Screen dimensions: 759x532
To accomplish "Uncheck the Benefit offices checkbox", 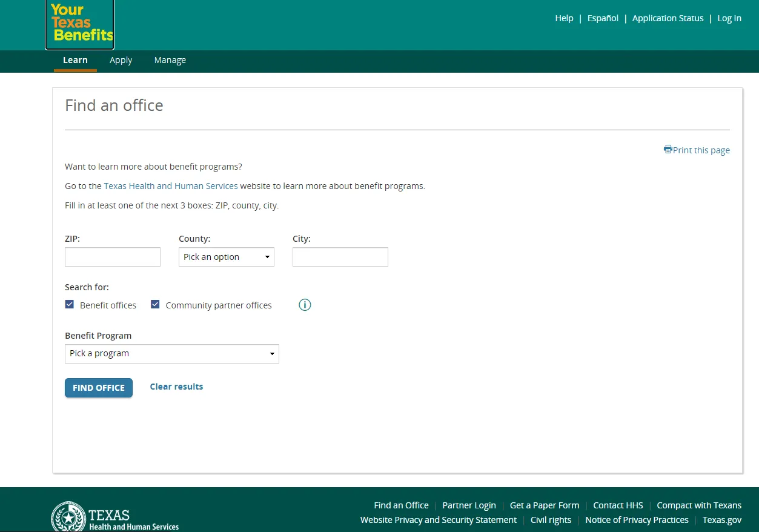I will 70,304.
